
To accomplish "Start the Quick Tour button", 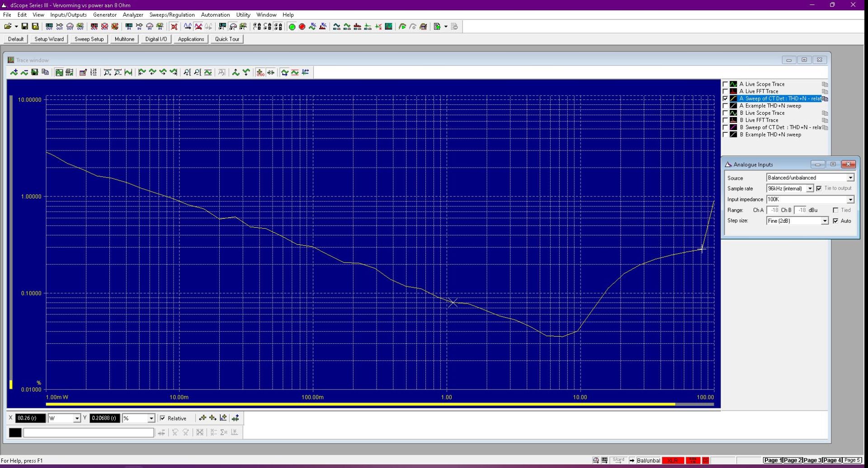I will point(227,39).
